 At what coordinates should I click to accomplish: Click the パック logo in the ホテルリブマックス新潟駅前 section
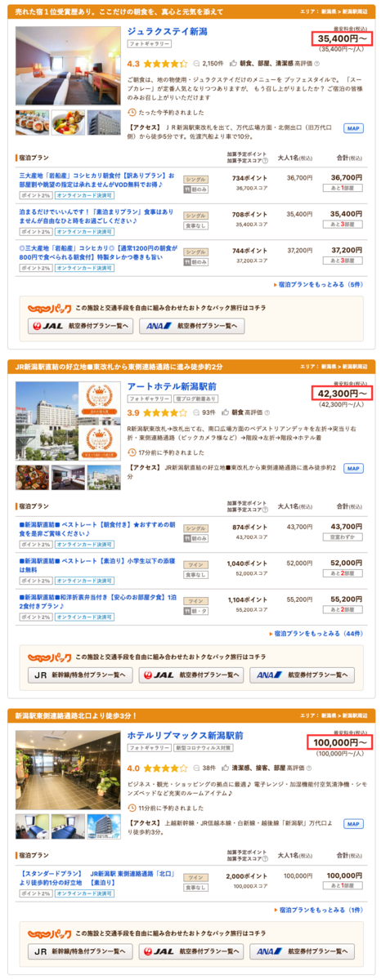pos(48,933)
